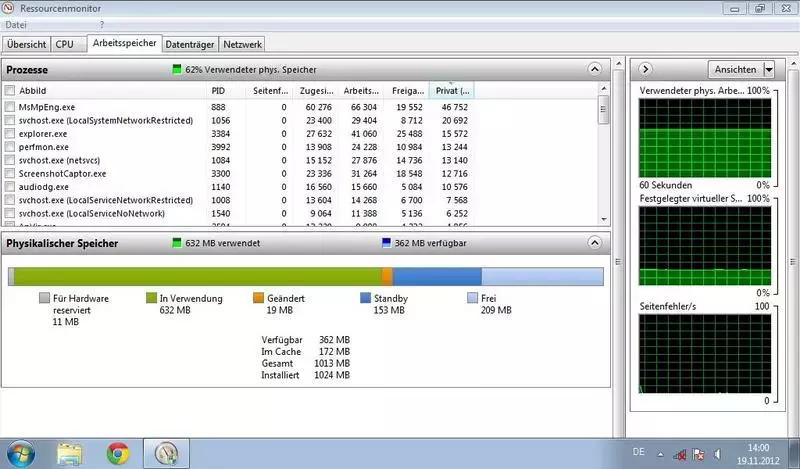Click the dark blue Standby bar segment
The image size is (800, 469).
click(437, 277)
